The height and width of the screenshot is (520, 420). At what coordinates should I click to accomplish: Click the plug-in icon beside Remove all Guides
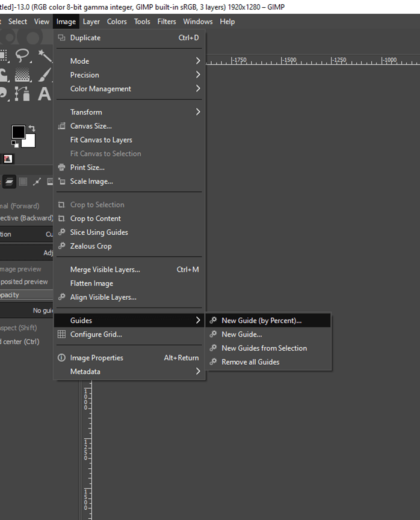click(213, 362)
